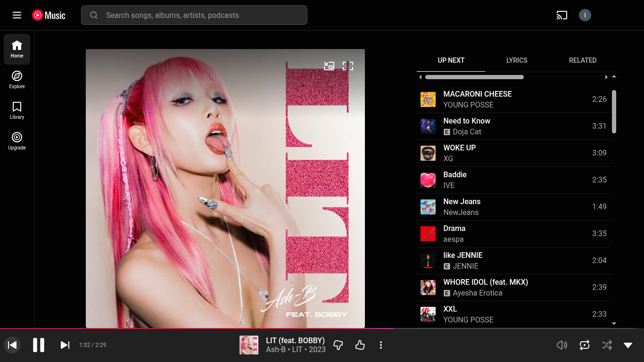Skip to the next song
Image resolution: width=644 pixels, height=362 pixels.
point(65,345)
